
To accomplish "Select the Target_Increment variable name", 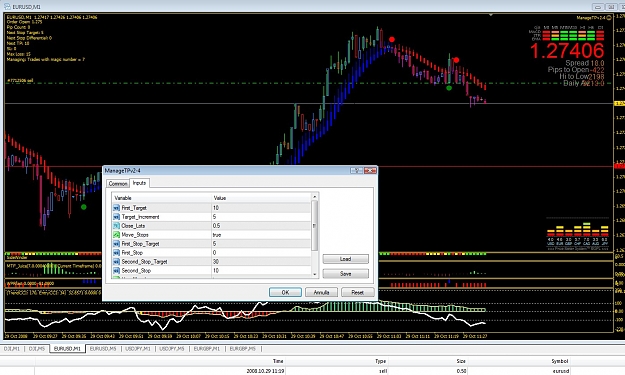I will click(x=140, y=217).
